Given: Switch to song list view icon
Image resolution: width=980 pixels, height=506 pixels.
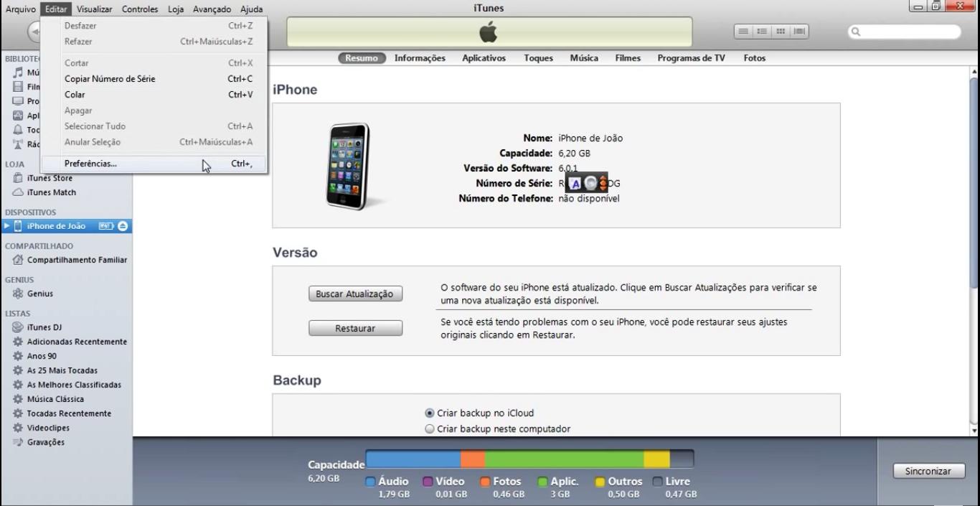Looking at the screenshot, I should coord(743,32).
